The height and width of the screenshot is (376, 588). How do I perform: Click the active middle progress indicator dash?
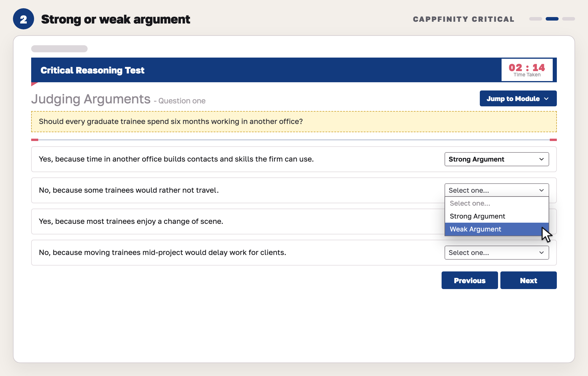pyautogui.click(x=552, y=19)
